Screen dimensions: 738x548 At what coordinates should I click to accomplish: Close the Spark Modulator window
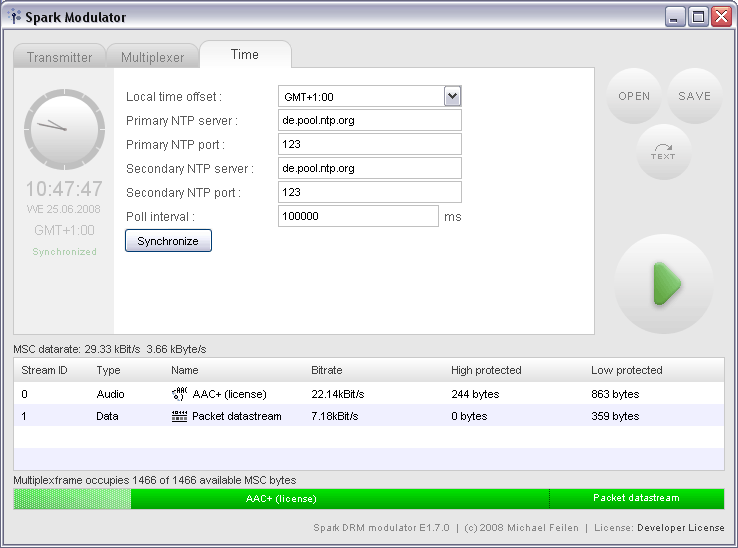pos(722,17)
